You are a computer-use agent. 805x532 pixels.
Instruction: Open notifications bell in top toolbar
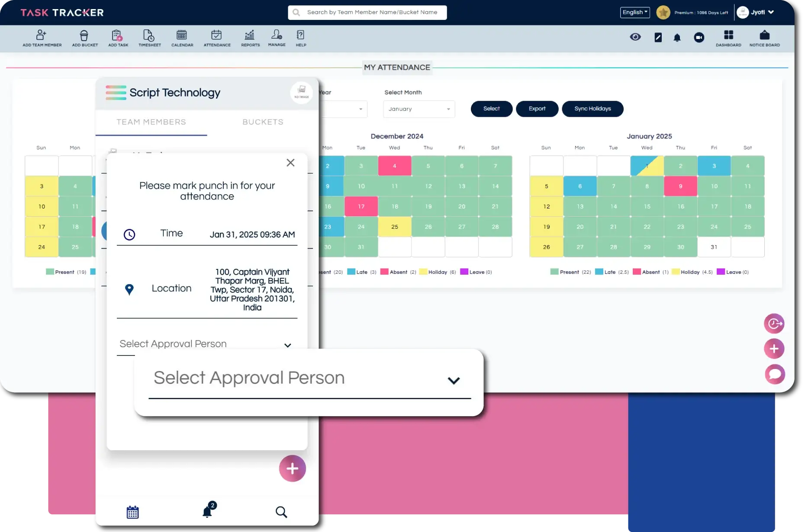(677, 38)
